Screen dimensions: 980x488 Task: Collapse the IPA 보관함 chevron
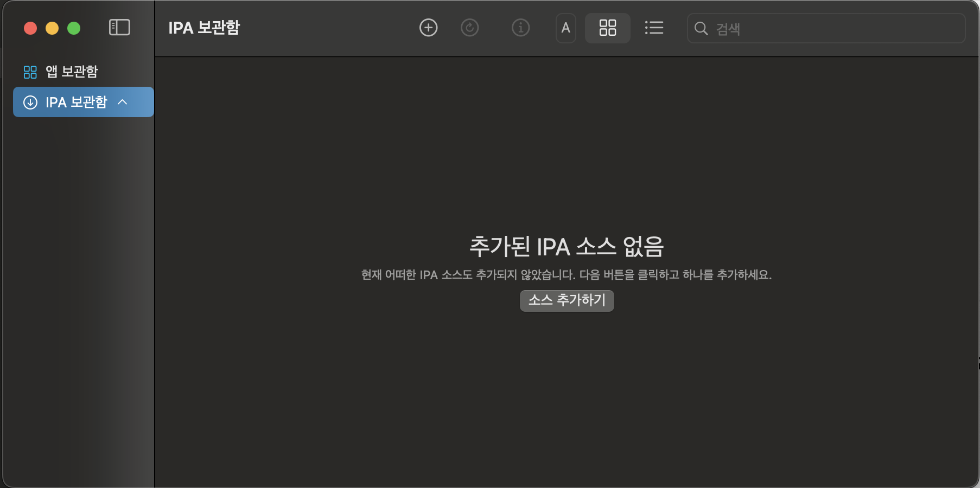point(123,102)
